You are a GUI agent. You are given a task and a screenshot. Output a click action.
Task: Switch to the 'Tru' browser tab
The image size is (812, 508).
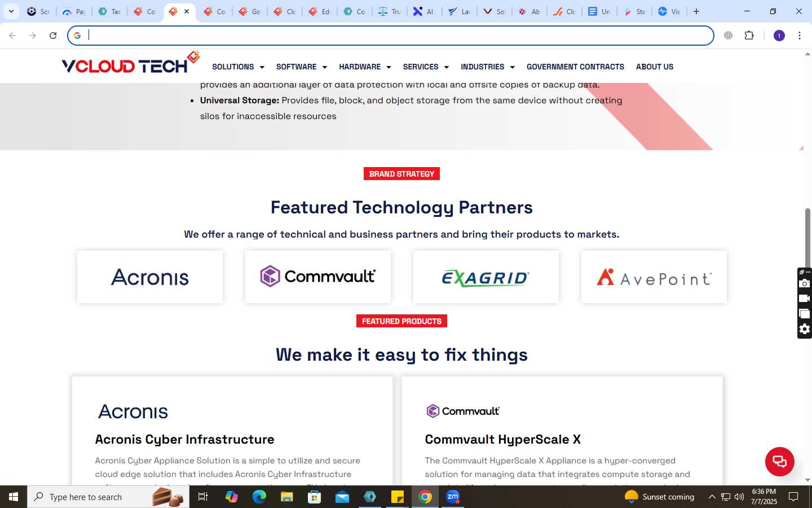389,11
